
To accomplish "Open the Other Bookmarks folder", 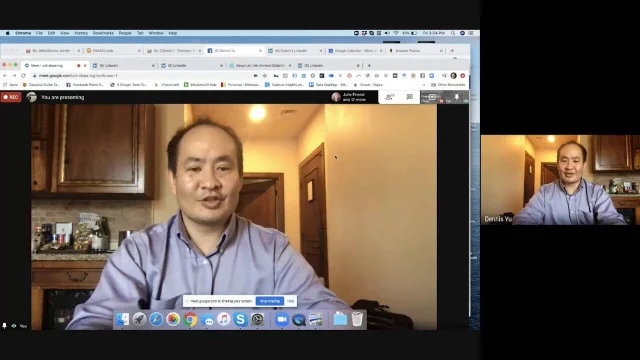I will 448,85.
